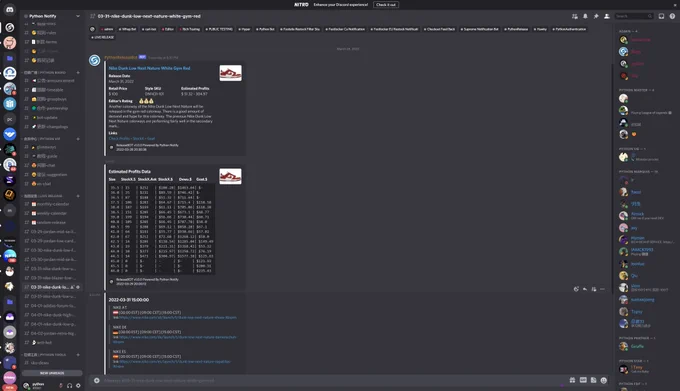The width and height of the screenshot is (680, 391).
Task: Open the 'pc' server in the server list
Action: [x=10, y=119]
